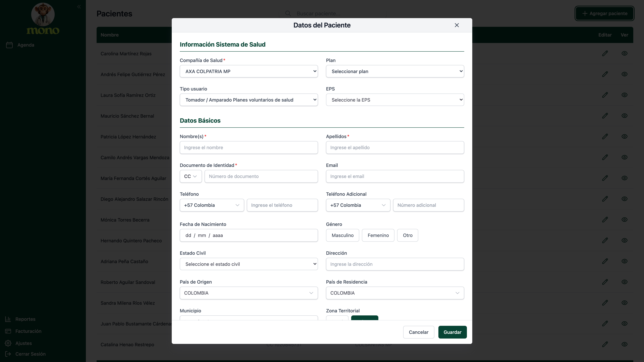
Task: Edit Carolina Martínez Rojas pencil icon
Action: (605, 53)
